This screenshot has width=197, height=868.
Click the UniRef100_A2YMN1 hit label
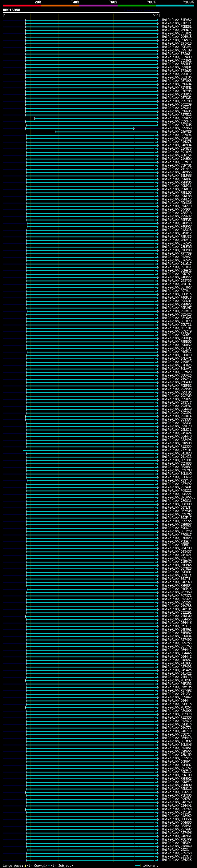point(177,88)
